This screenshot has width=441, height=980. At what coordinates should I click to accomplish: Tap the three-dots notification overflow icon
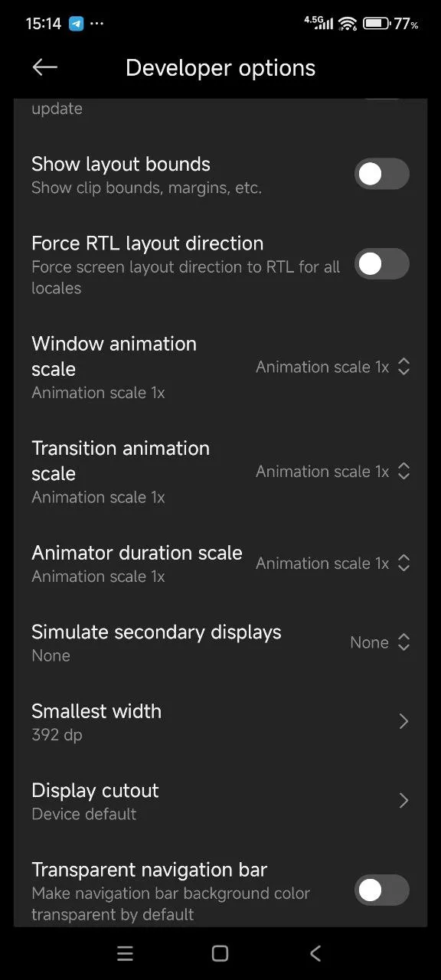(96, 24)
